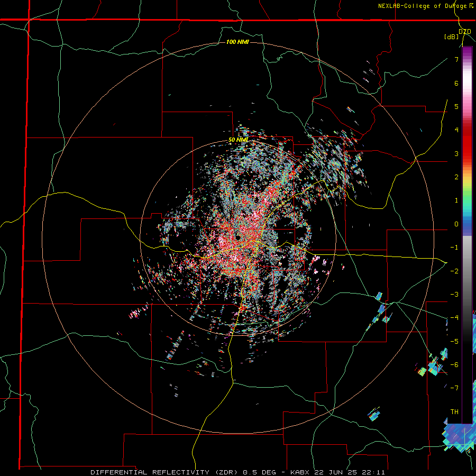Click the 7 value on color scale
The width and height of the screenshot is (476, 476).
pyautogui.click(x=456, y=59)
